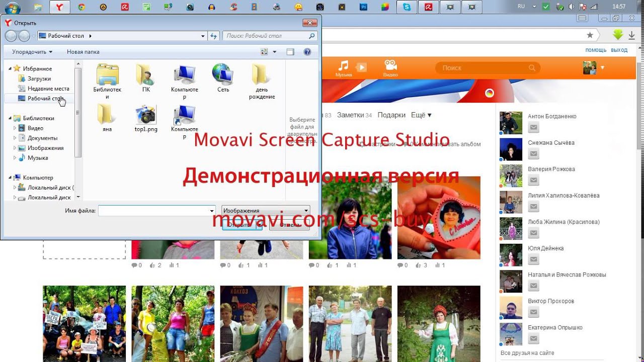Message Валерия Рожкова via envelope icon

[x=533, y=180]
